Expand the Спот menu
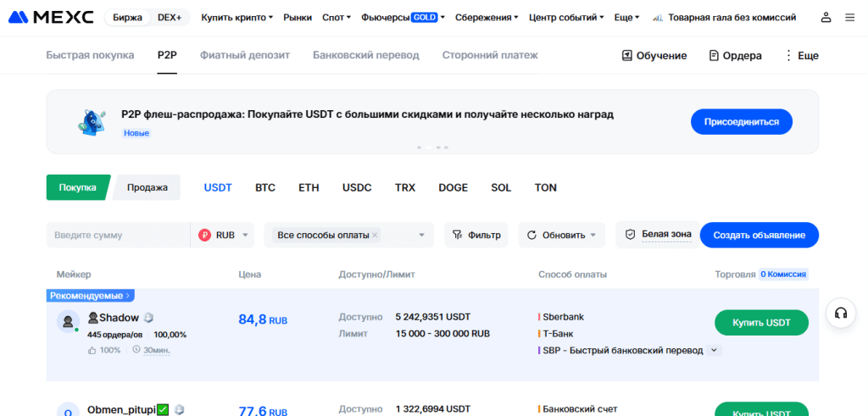Viewport: 868px width, 416px height. (337, 18)
